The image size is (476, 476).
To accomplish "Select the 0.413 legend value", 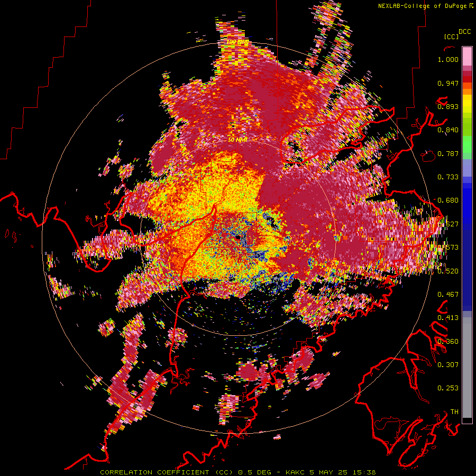I will (448, 317).
